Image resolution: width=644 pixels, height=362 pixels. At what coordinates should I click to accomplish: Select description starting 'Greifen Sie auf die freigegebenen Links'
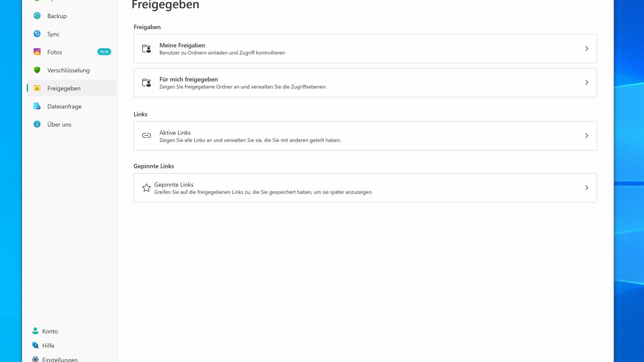click(x=264, y=192)
